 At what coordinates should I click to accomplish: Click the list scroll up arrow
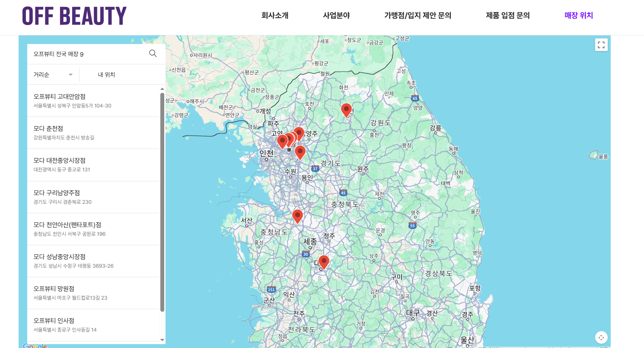coord(163,90)
